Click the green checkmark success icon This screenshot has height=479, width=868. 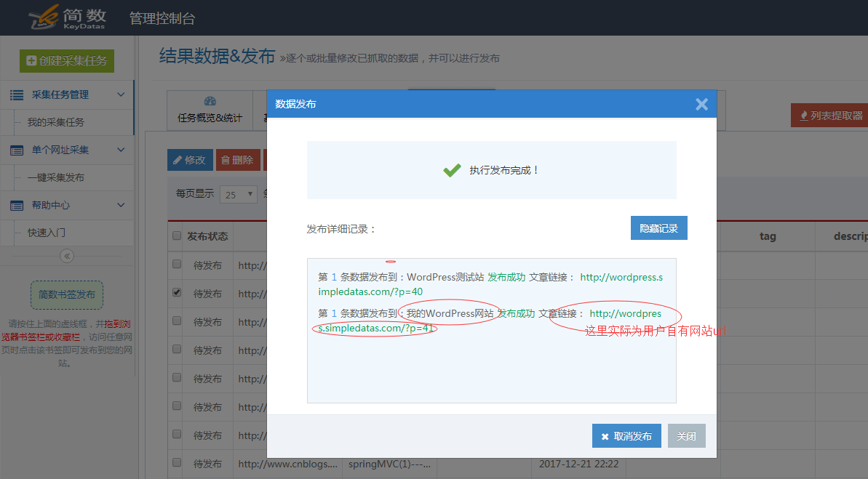click(452, 170)
